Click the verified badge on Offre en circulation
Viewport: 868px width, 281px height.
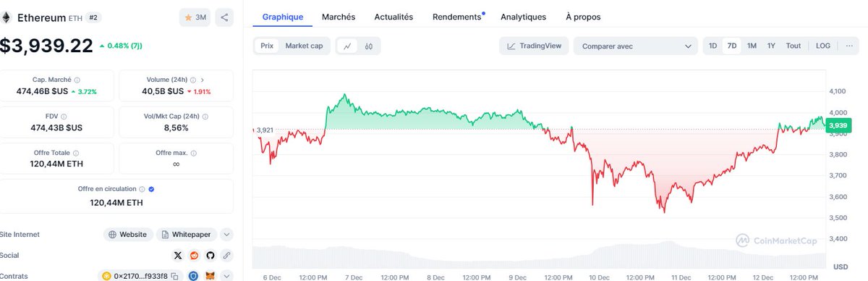(151, 189)
